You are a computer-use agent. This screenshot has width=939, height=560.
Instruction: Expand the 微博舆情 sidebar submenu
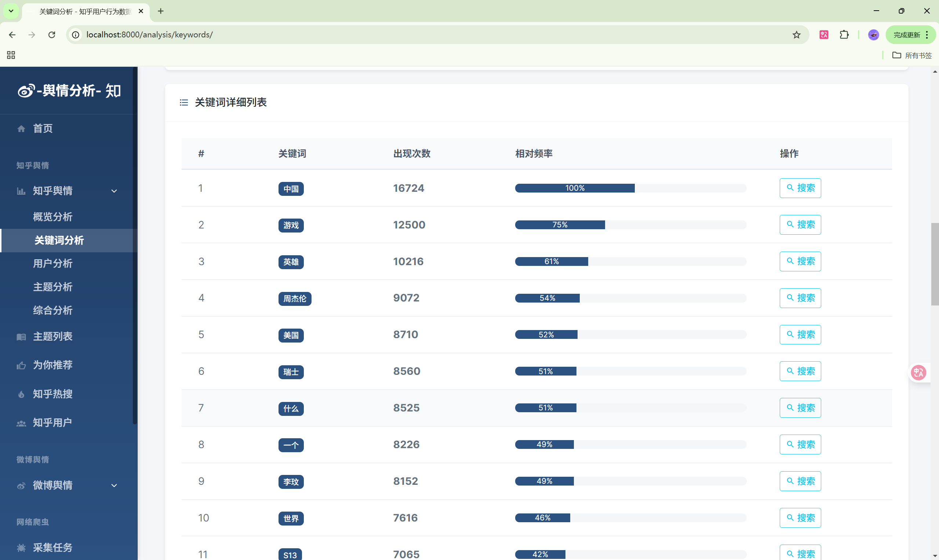tap(114, 485)
